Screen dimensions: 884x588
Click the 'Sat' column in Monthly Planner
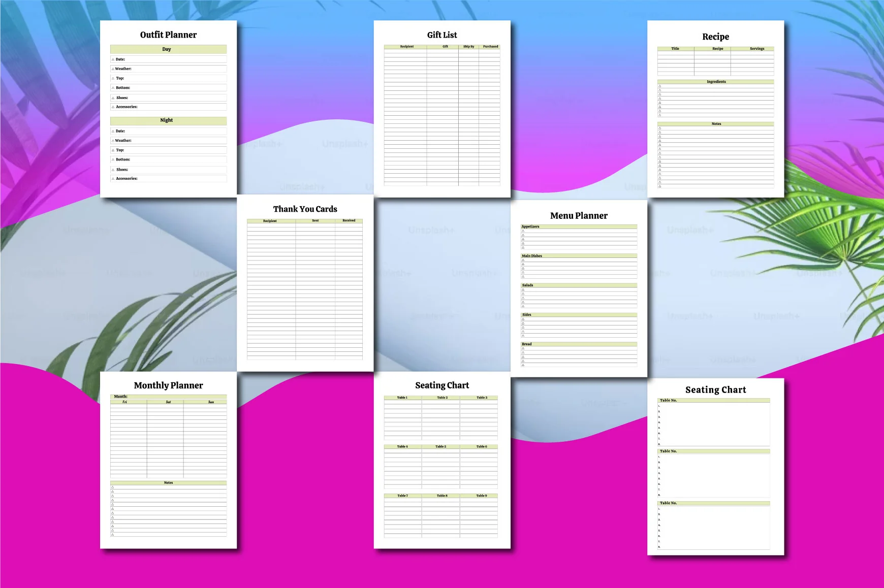click(x=165, y=402)
